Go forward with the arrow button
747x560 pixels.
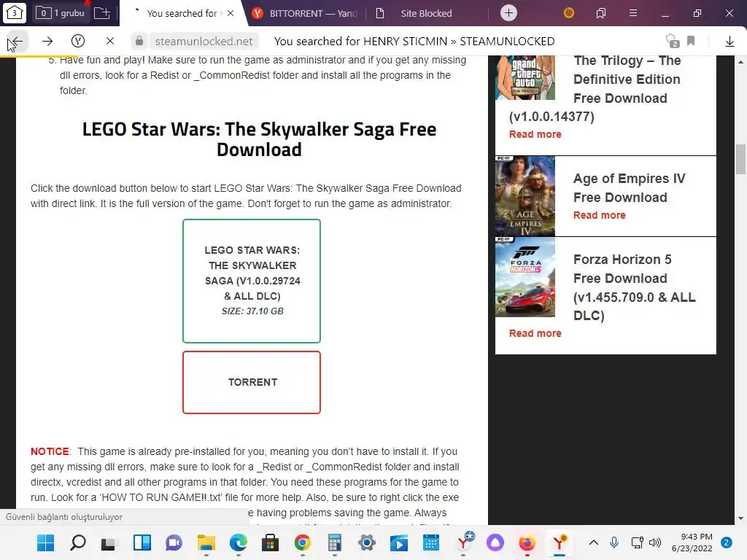[47, 42]
